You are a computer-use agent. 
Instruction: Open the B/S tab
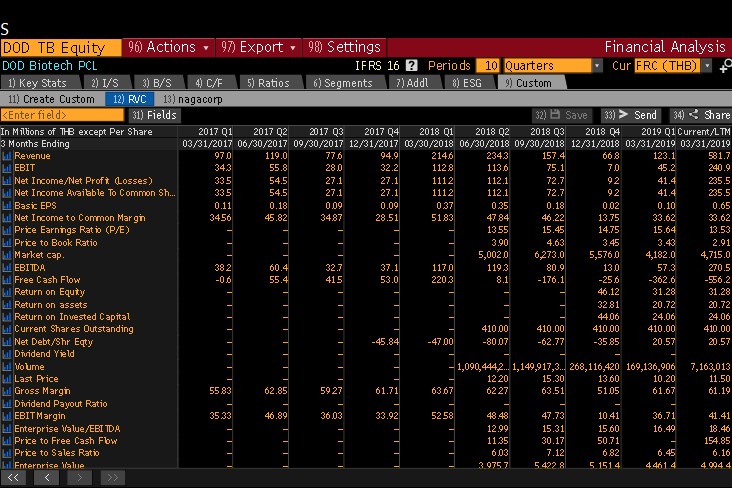coord(157,83)
